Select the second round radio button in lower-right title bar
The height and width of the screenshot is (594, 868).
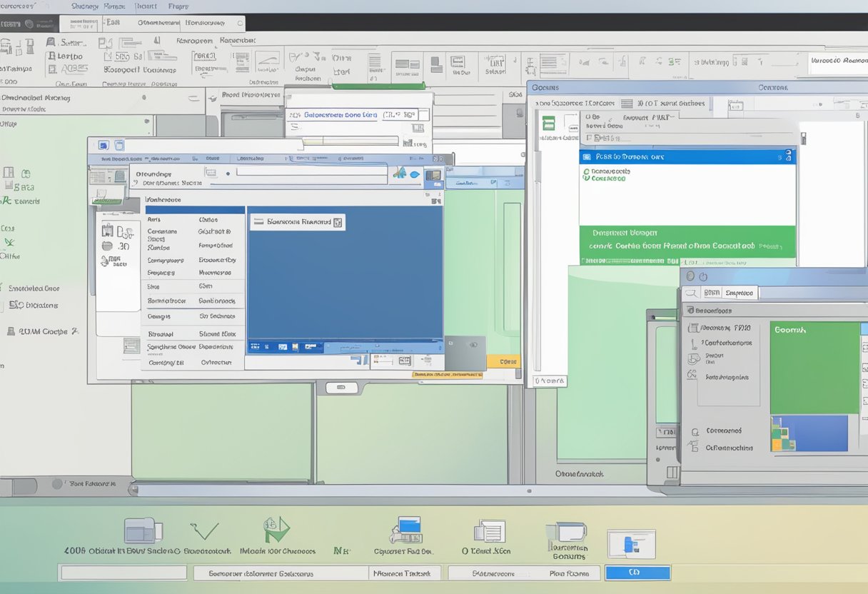pyautogui.click(x=702, y=276)
